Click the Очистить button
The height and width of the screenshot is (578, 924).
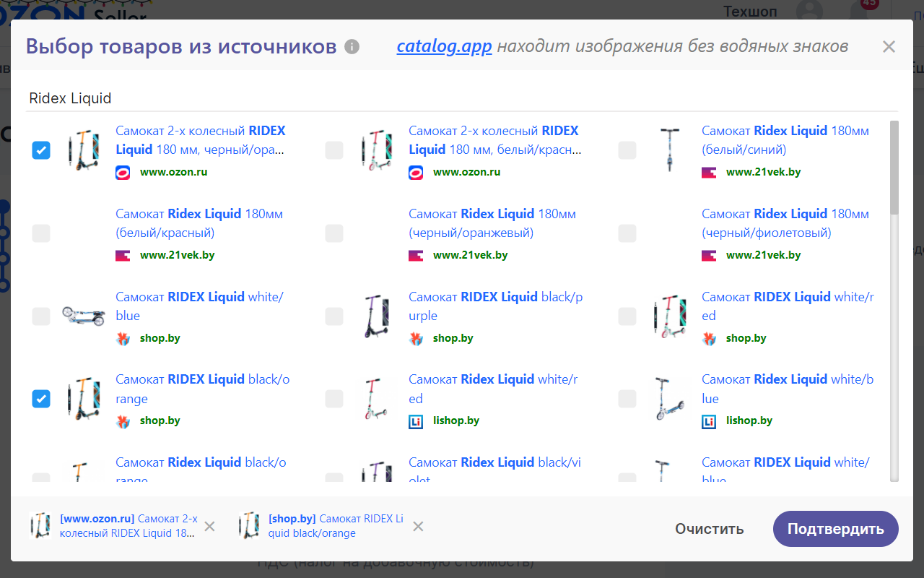pos(709,528)
